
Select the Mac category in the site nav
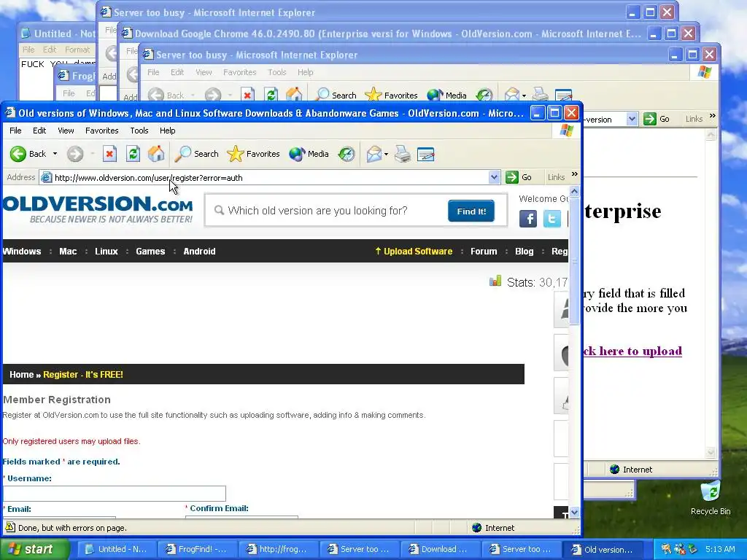click(x=68, y=251)
